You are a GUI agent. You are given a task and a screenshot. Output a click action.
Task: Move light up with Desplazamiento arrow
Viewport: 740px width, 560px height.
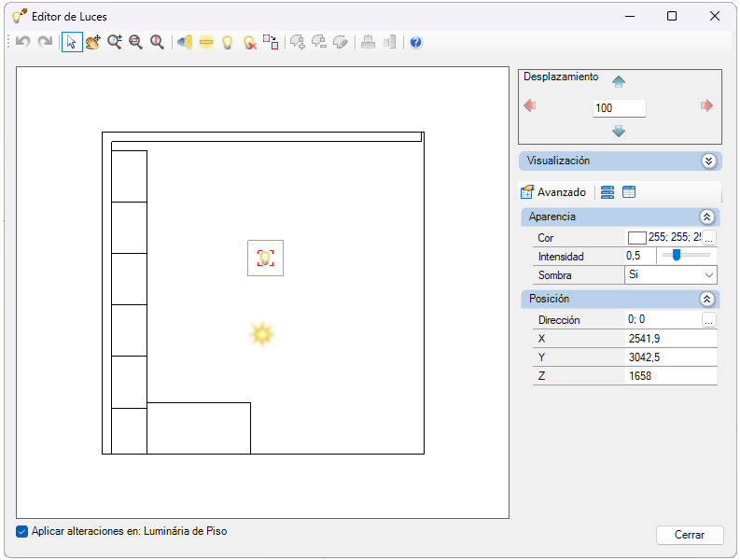click(x=619, y=82)
